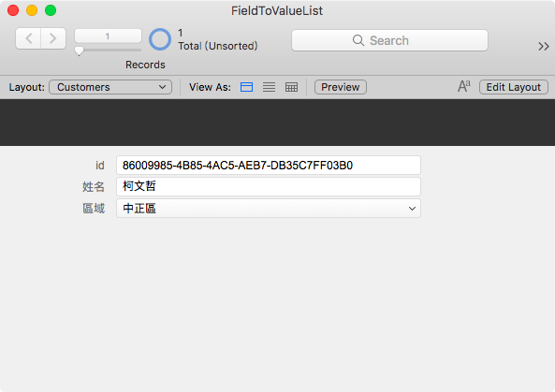Click the id field value
This screenshot has height=392, width=555.
269,166
